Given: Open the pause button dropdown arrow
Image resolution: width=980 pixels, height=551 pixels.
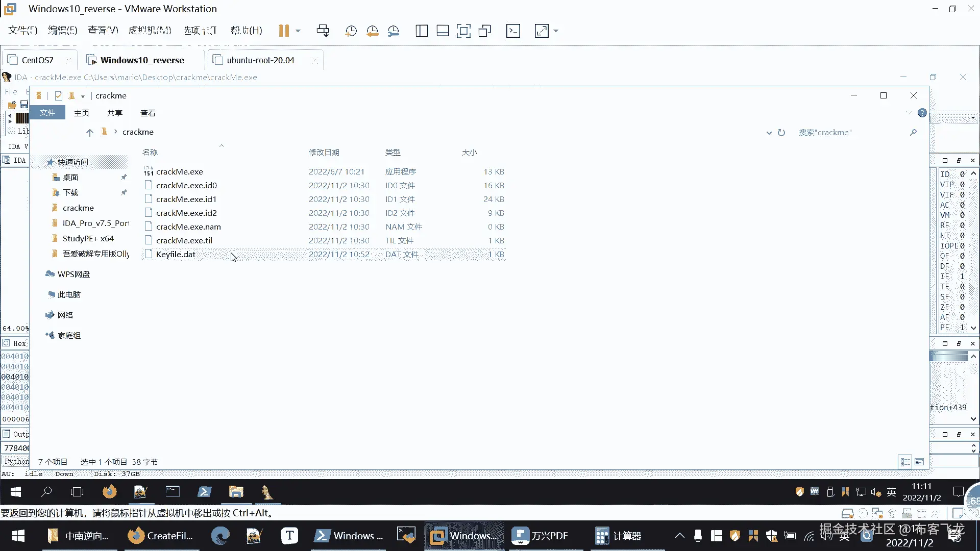Looking at the screenshot, I should tap(298, 31).
